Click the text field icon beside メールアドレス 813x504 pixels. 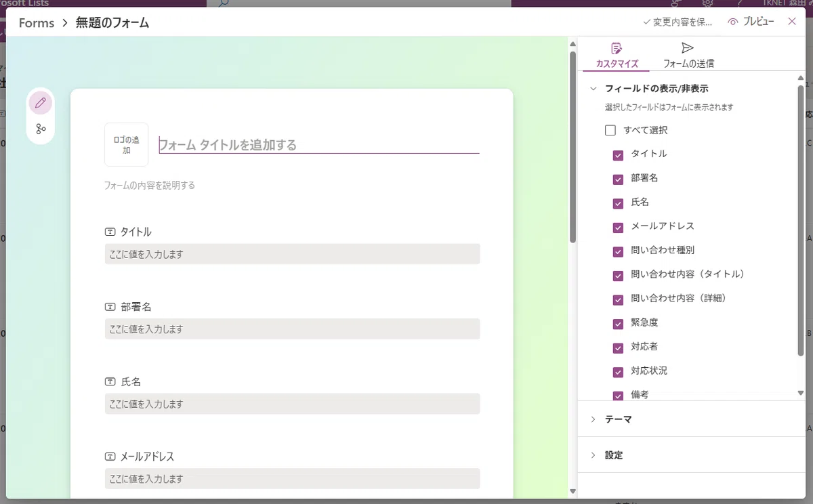(110, 457)
